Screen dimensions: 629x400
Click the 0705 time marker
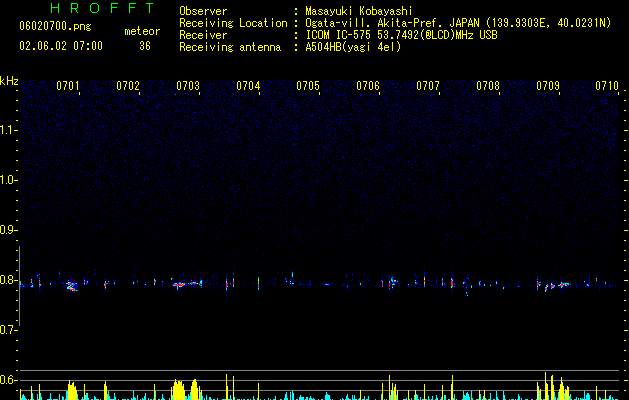308,86
